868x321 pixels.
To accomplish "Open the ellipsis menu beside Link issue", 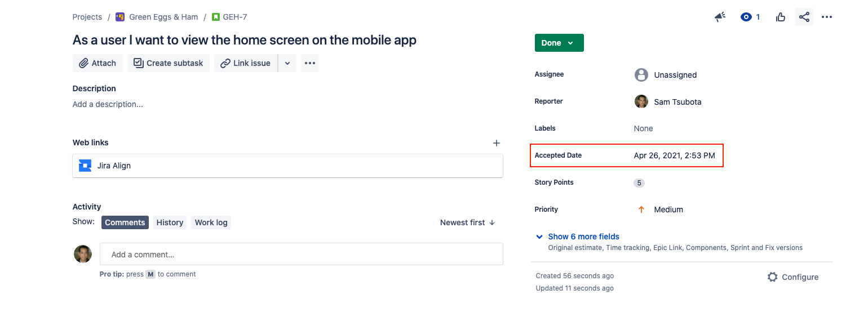I will pos(310,63).
